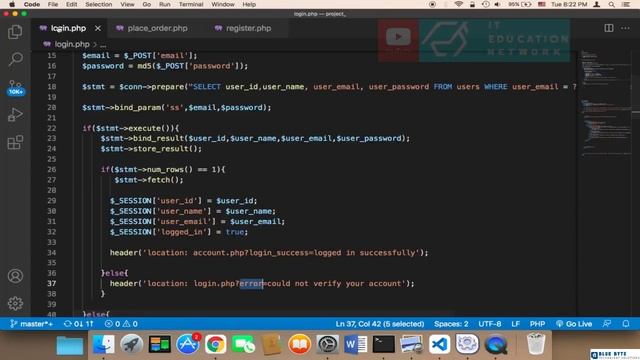Screen dimensions: 640x360
Task: Change file encoding UTF-8
Action: [x=489, y=324]
